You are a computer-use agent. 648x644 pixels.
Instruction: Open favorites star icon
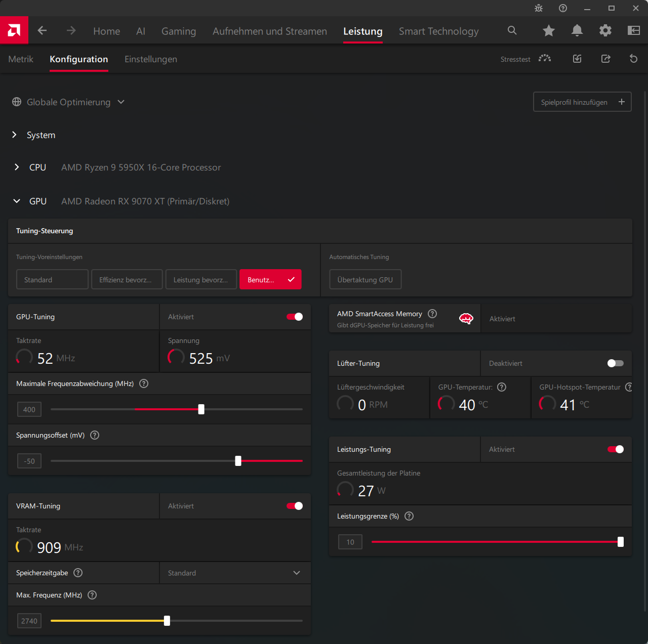(549, 30)
